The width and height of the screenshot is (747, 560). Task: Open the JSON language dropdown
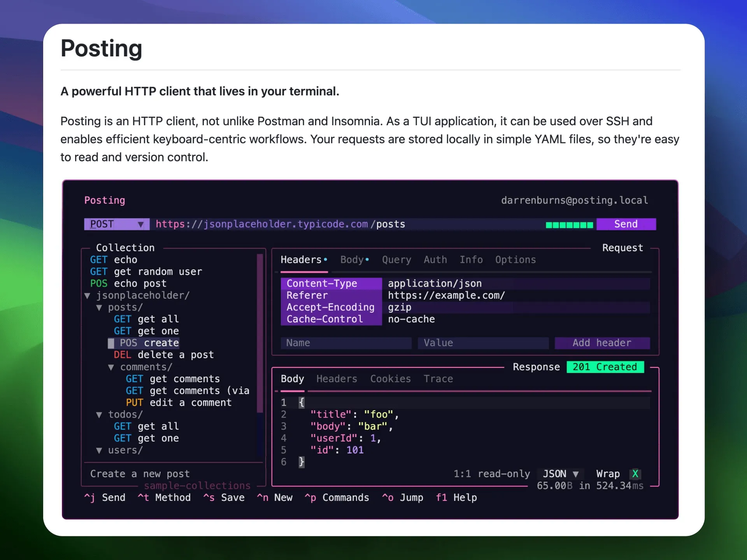560,474
